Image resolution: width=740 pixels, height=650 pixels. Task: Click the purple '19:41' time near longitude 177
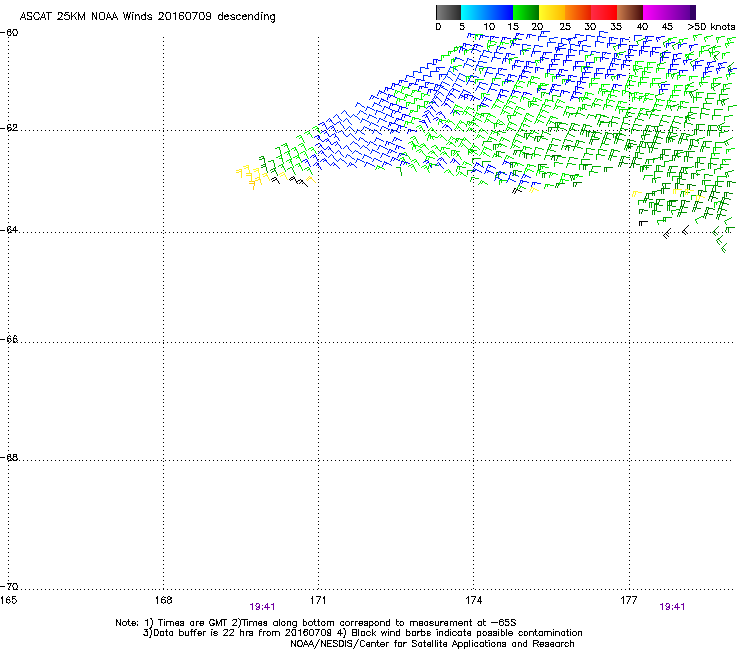(672, 607)
